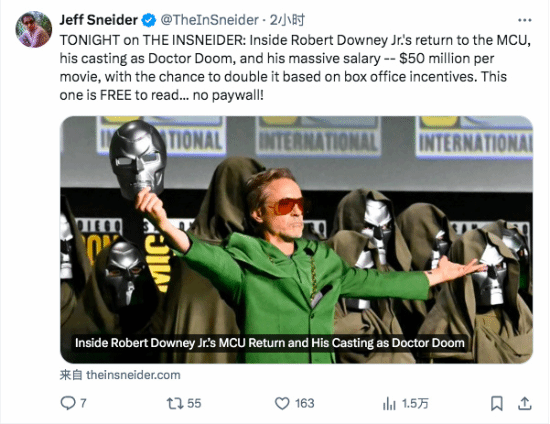Click the Jeff Sneider display name
Viewport: 550px width, 424px height.
(x=99, y=20)
